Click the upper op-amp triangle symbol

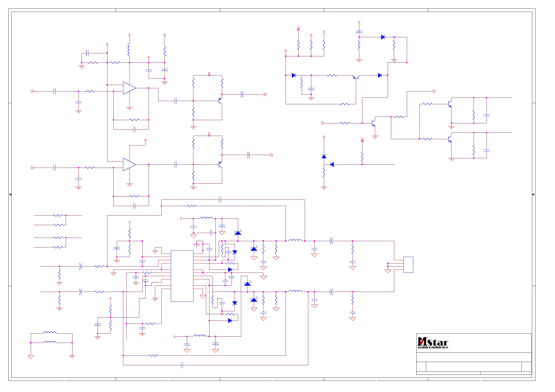pyautogui.click(x=129, y=88)
